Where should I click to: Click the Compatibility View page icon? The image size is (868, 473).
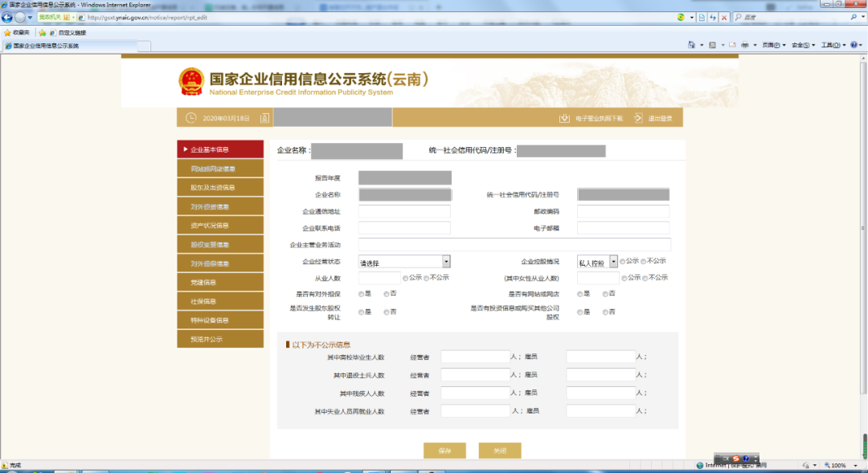pos(702,18)
